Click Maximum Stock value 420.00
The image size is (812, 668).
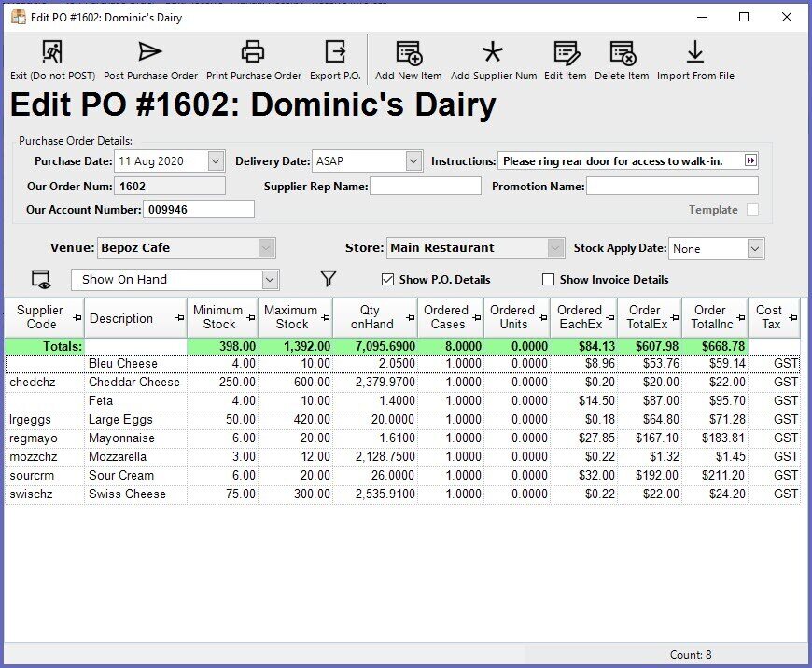coord(311,420)
